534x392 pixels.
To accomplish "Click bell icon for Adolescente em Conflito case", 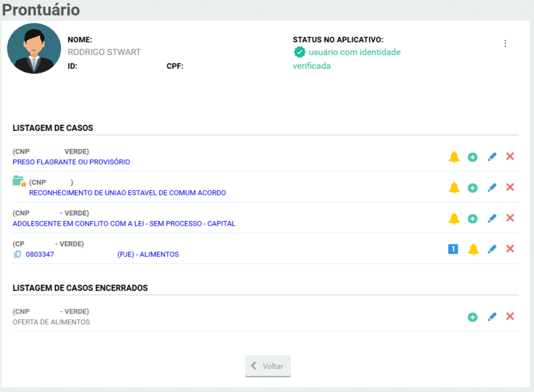I will [x=454, y=218].
